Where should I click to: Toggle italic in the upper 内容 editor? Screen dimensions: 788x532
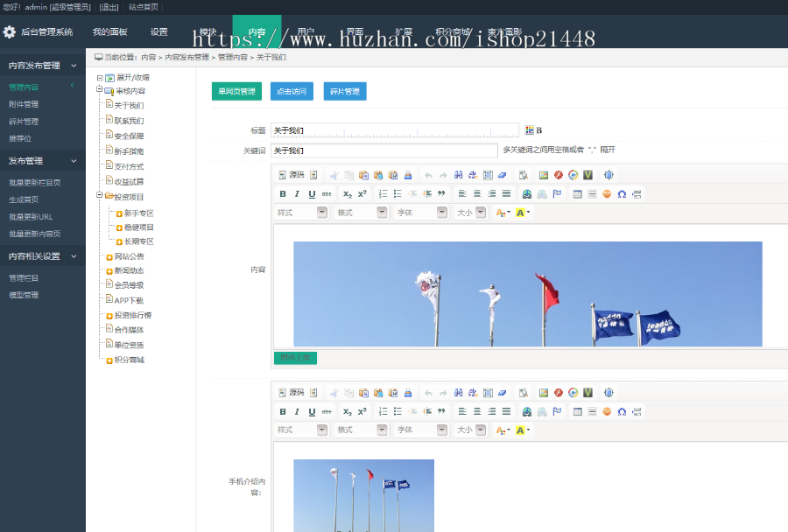pyautogui.click(x=298, y=193)
